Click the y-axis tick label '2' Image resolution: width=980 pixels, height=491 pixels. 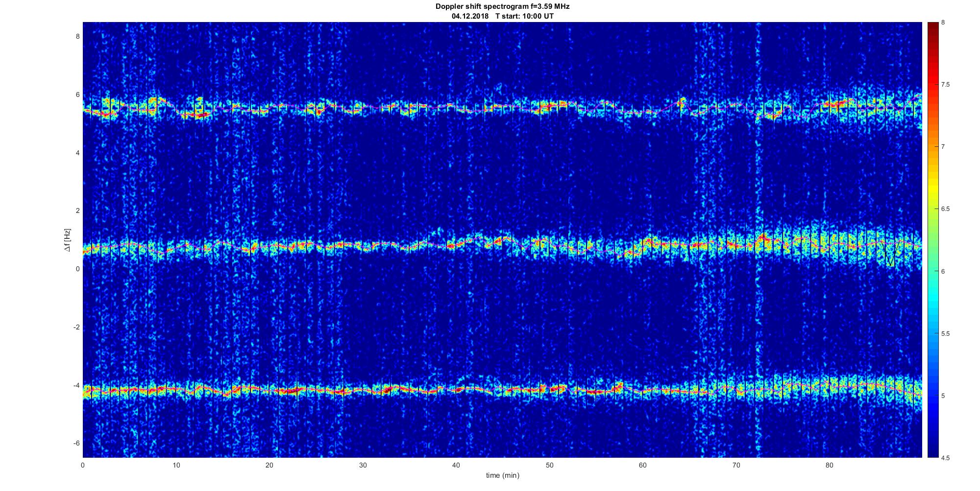click(77, 211)
